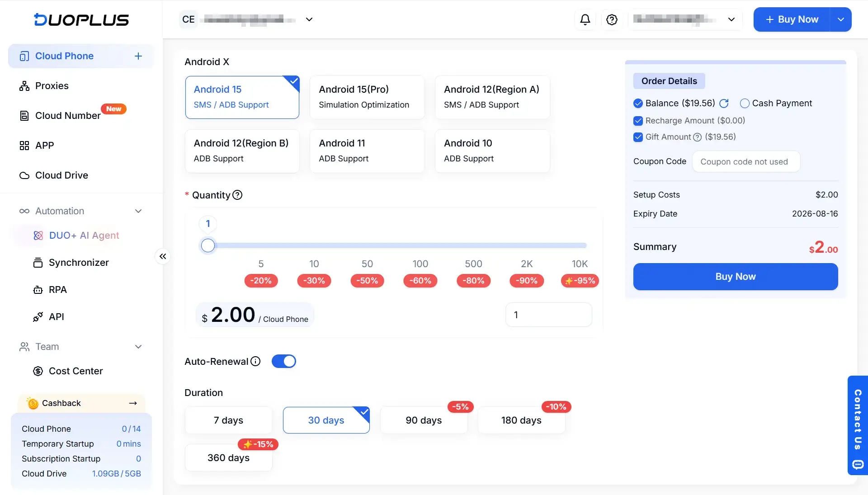The image size is (868, 495).
Task: Refresh the balance amount
Action: click(x=724, y=104)
